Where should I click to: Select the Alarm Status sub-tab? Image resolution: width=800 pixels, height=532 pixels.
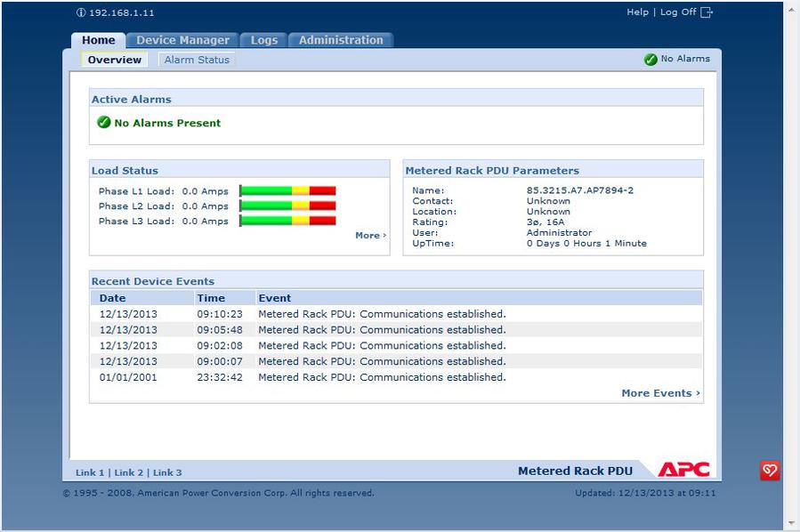click(x=197, y=60)
